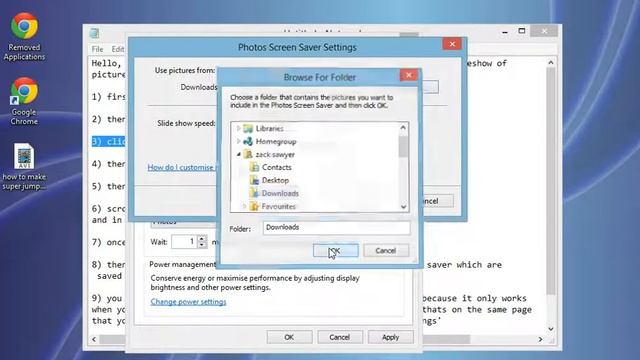640x360 pixels.
Task: Click Cancel in Screen Saver Settings dialog
Action: pyautogui.click(x=340, y=337)
